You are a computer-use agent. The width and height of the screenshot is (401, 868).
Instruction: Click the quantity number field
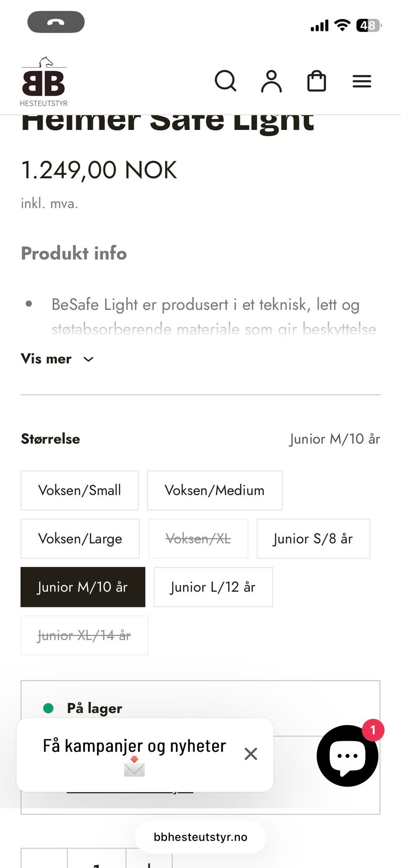pyautogui.click(x=96, y=860)
